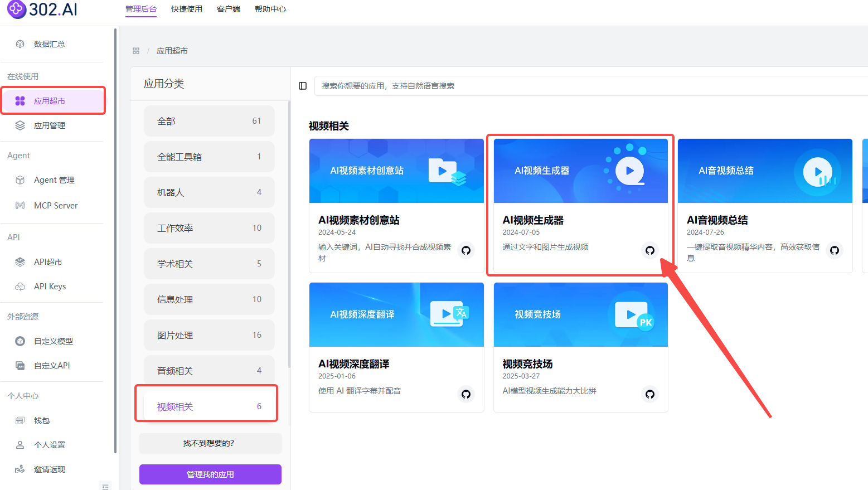Click the 个人设置 user icon

pos(20,445)
